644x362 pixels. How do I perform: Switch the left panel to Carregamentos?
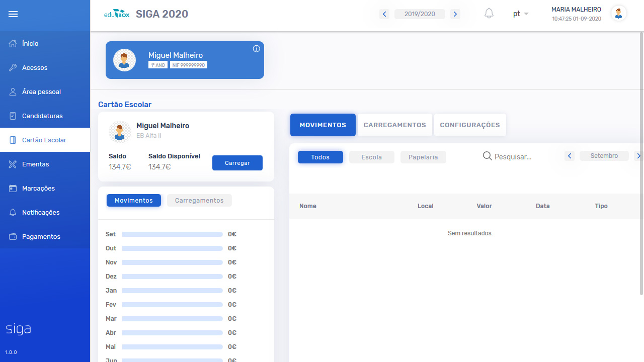199,201
